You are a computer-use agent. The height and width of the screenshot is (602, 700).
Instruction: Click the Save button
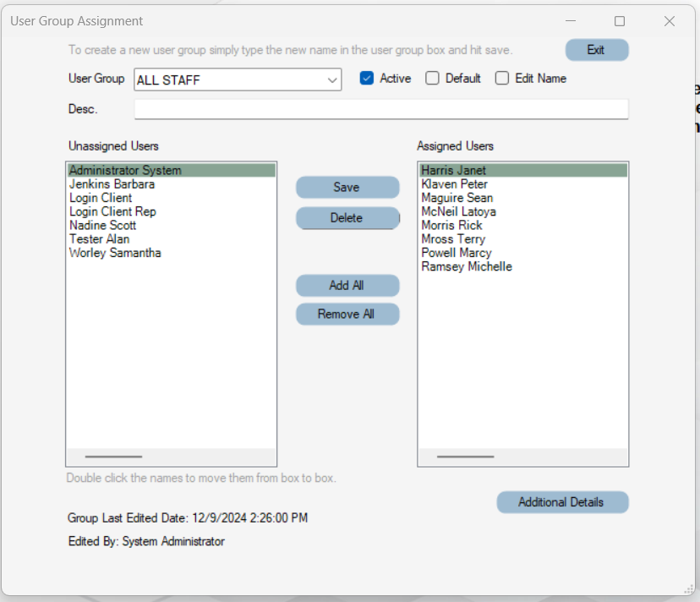(347, 187)
